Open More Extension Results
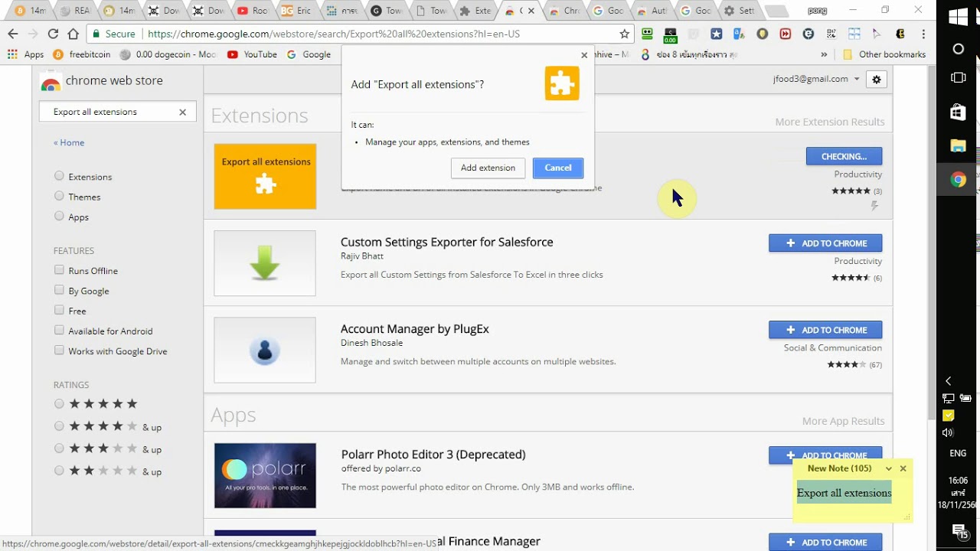Screen dimensions: 980x551 point(829,122)
